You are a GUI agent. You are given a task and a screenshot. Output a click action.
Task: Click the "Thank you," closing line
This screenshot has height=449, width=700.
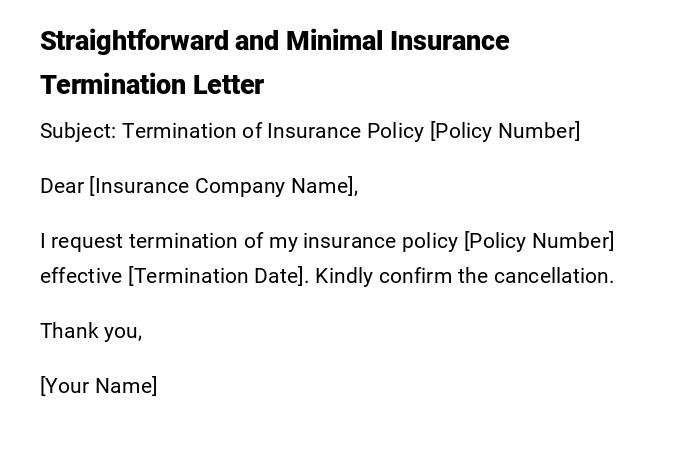tap(91, 331)
